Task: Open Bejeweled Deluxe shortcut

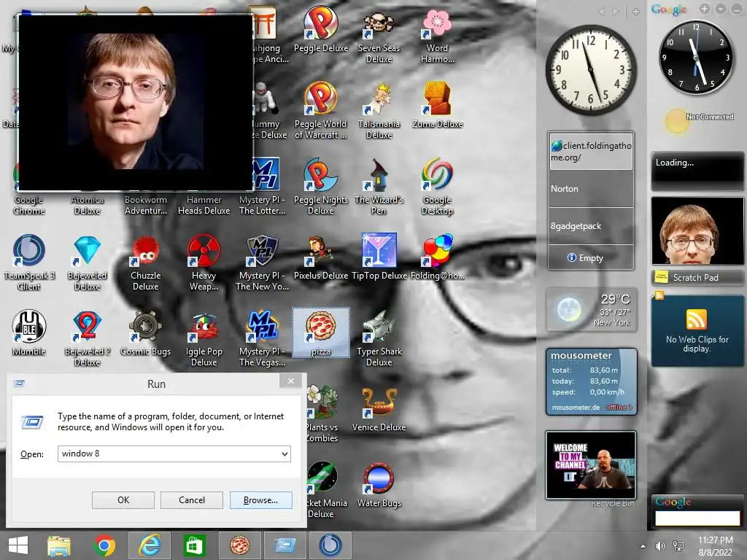Action: tap(88, 262)
